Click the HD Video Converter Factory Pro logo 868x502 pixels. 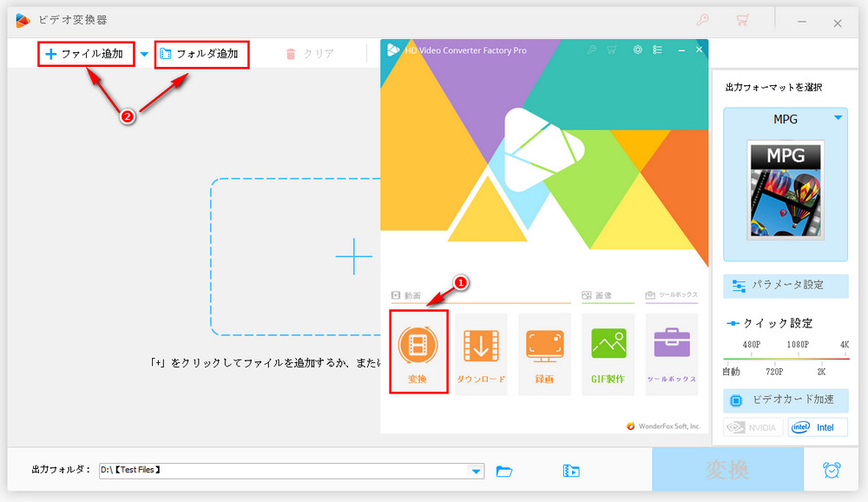pyautogui.click(x=393, y=50)
